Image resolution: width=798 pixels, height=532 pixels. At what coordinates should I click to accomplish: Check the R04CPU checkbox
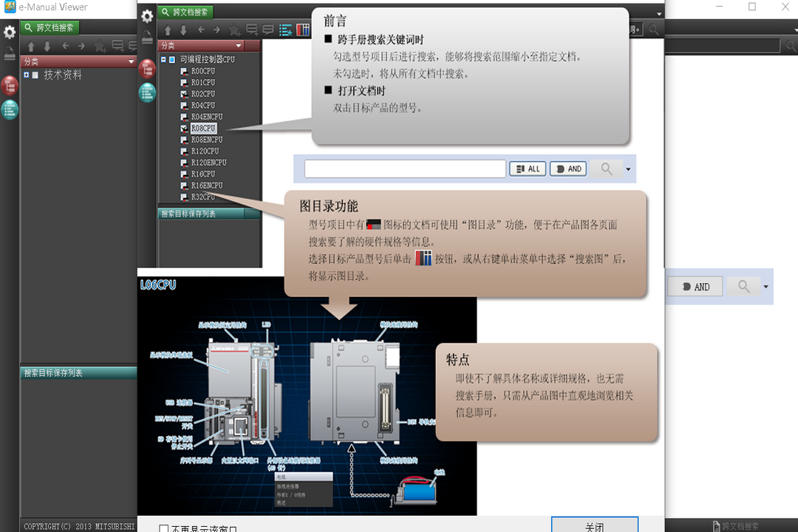[x=183, y=105]
